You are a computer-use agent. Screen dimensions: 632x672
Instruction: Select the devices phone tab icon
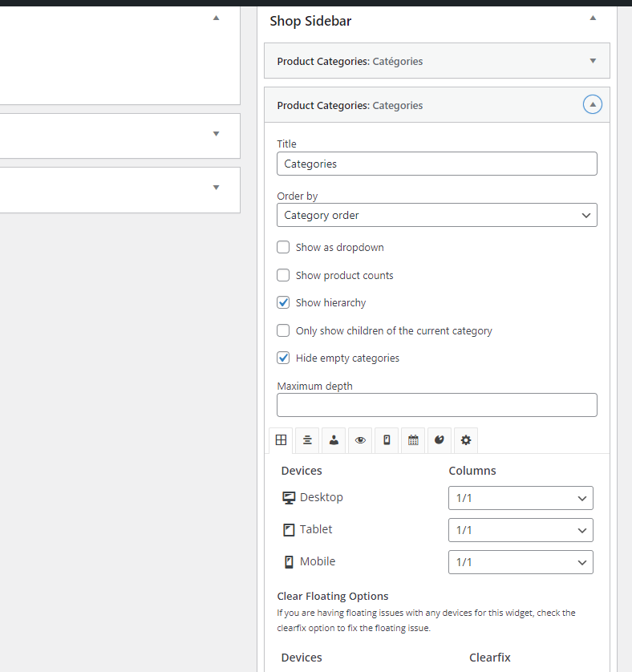coord(387,440)
